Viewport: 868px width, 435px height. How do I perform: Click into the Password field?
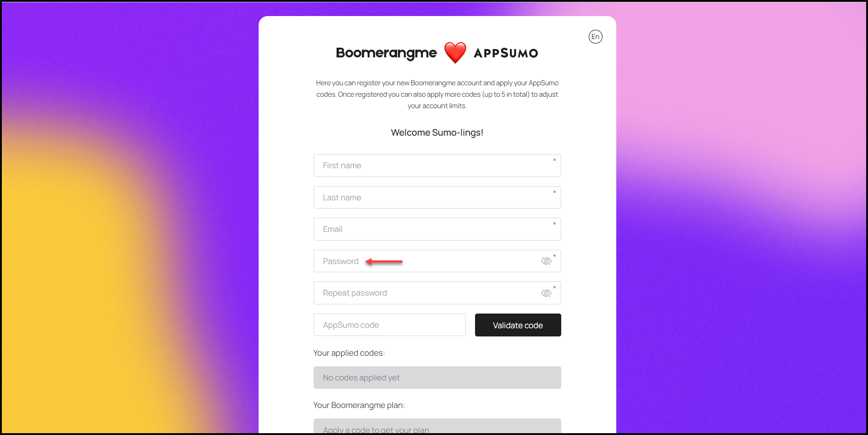coord(437,261)
